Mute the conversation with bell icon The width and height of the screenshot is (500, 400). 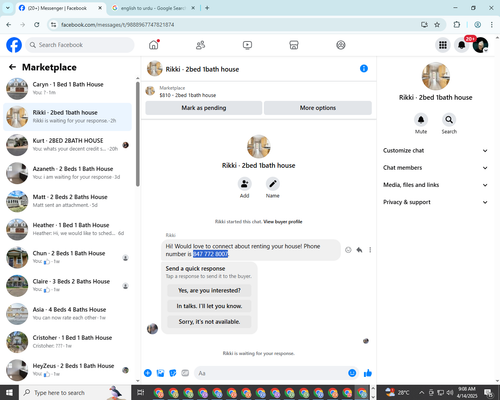pyautogui.click(x=421, y=119)
